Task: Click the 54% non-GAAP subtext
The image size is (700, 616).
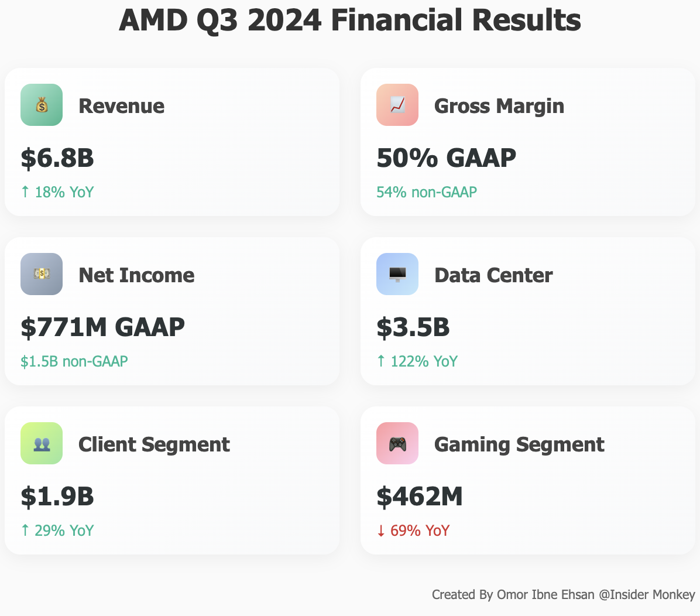Action: point(427,192)
